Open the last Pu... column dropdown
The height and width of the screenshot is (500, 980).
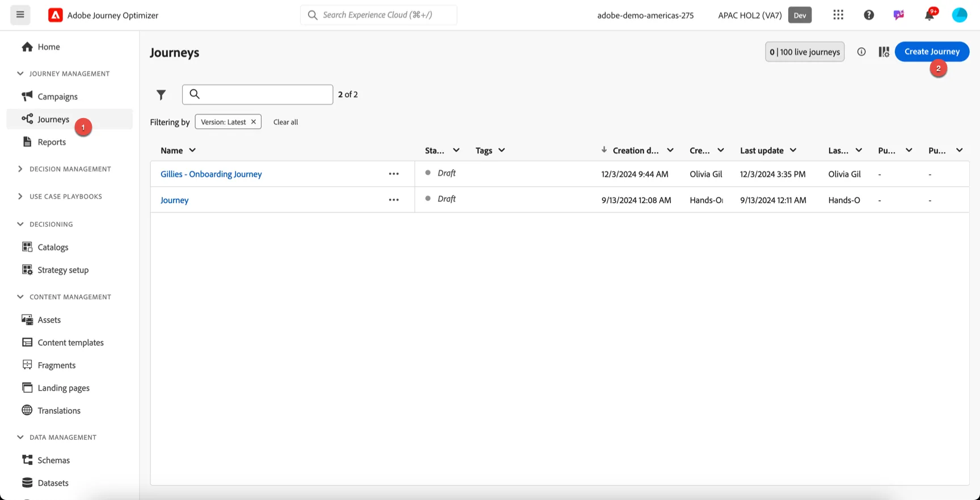(x=959, y=150)
